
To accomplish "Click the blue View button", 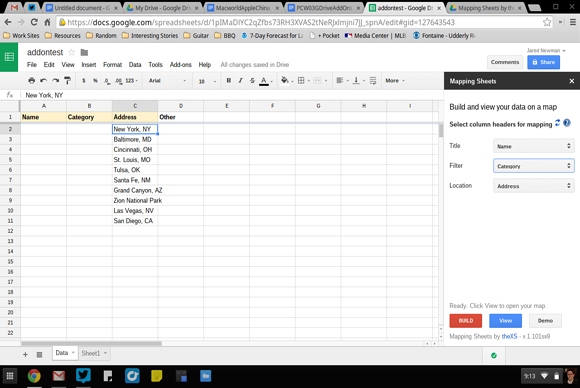I will click(505, 321).
